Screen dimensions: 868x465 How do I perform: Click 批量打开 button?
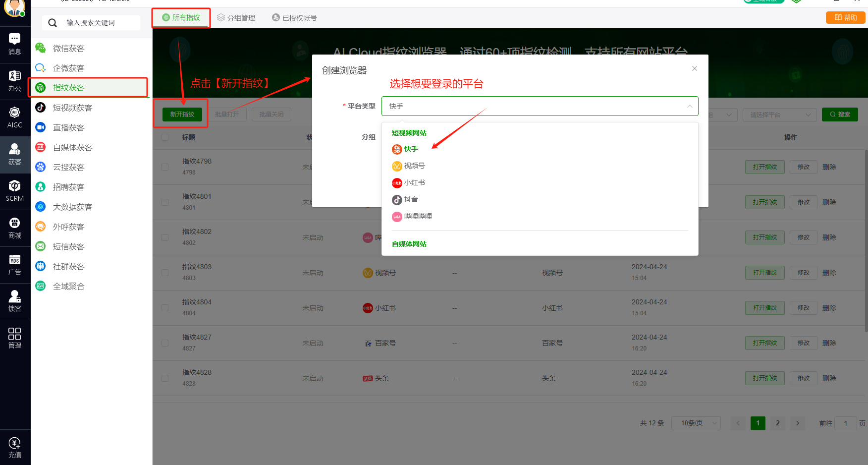click(x=227, y=114)
